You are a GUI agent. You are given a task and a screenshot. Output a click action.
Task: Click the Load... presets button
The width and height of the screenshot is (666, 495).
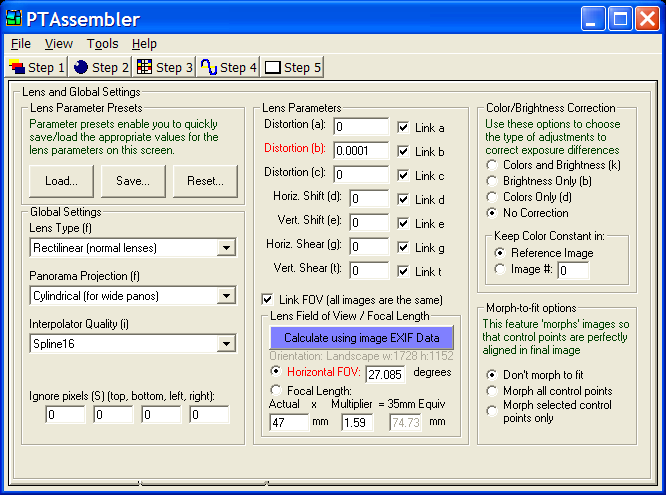coord(61,181)
